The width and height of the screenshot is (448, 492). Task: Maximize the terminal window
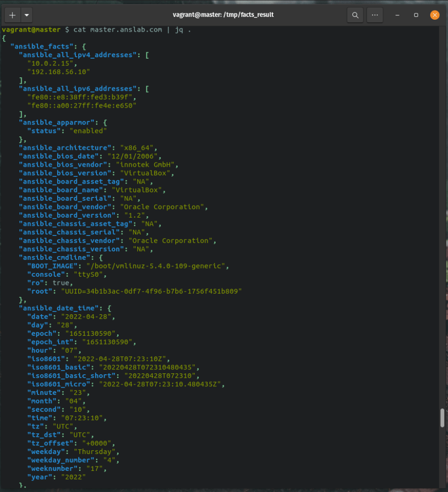click(416, 15)
